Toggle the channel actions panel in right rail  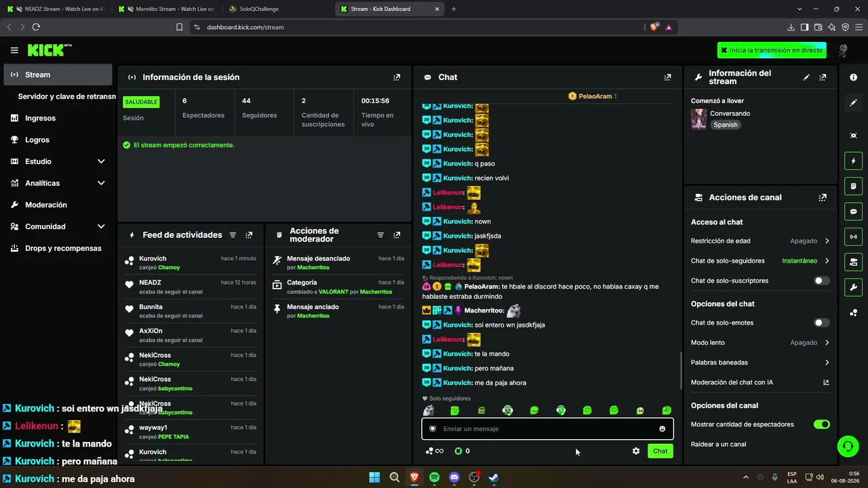point(853,262)
